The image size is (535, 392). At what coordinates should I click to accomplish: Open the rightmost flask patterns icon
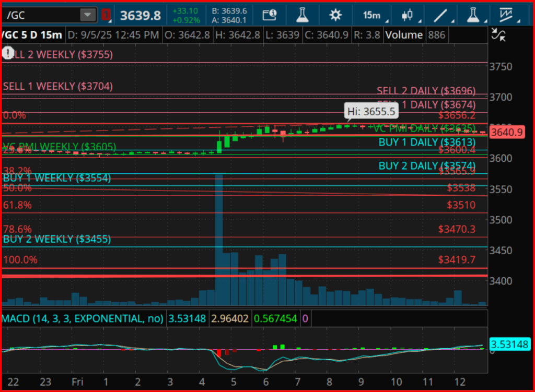[473, 15]
